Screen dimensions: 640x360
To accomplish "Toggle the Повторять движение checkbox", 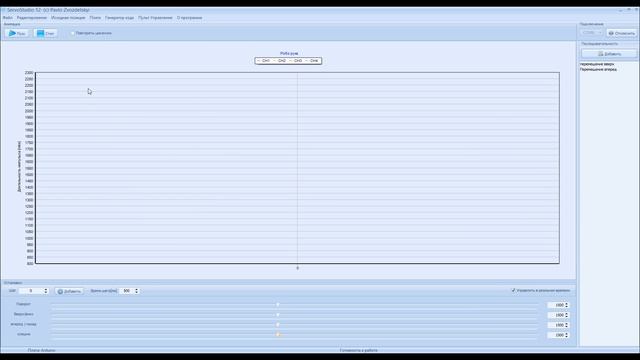I will 73,33.
